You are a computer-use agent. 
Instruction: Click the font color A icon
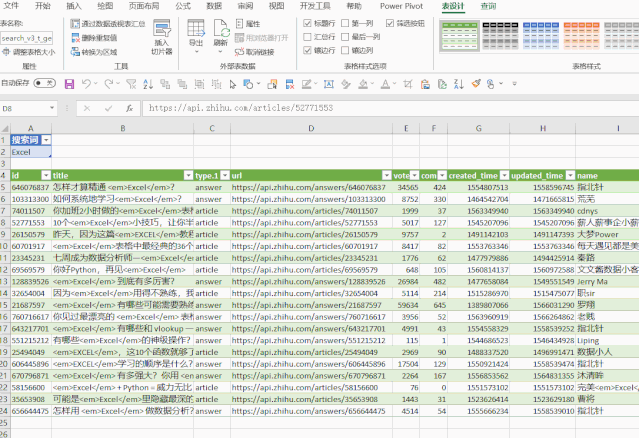point(385,84)
